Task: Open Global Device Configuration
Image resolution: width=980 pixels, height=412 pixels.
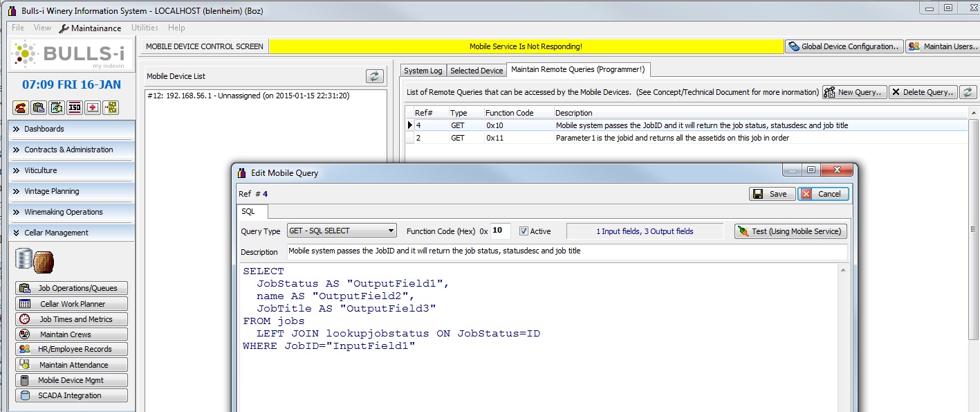Action: pos(844,46)
